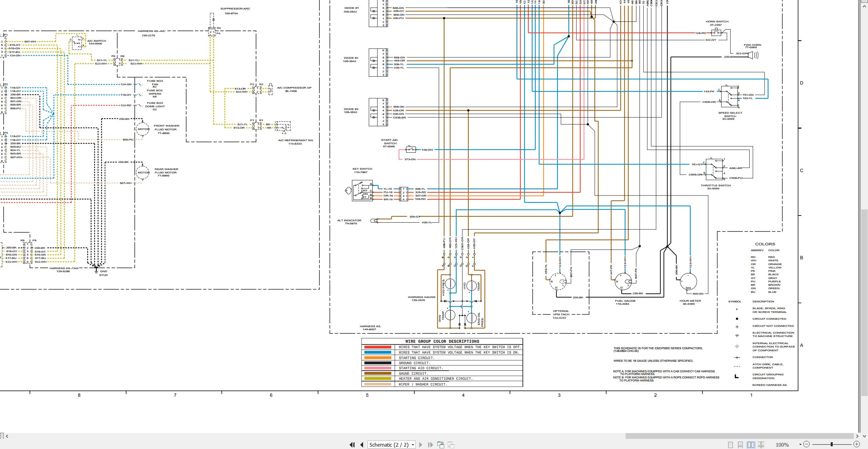Viewport: 868px width, 449px height.
Task: Click the WIPER / WASHER CIRCUIT text
Action: 423,384
